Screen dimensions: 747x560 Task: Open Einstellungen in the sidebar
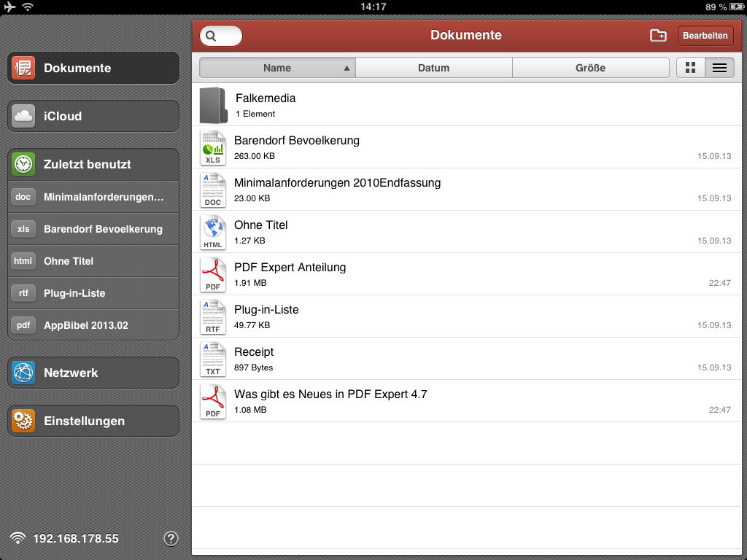[93, 421]
